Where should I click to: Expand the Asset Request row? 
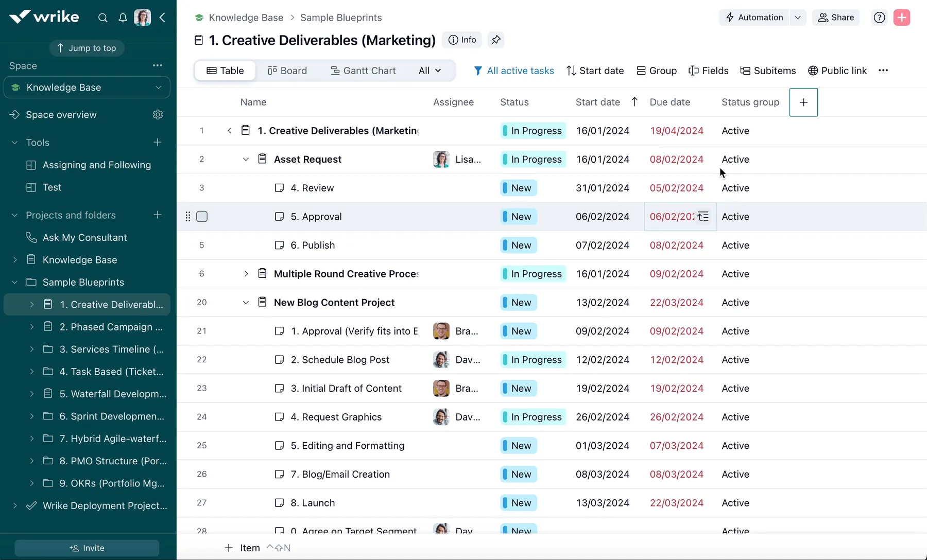coord(246,160)
